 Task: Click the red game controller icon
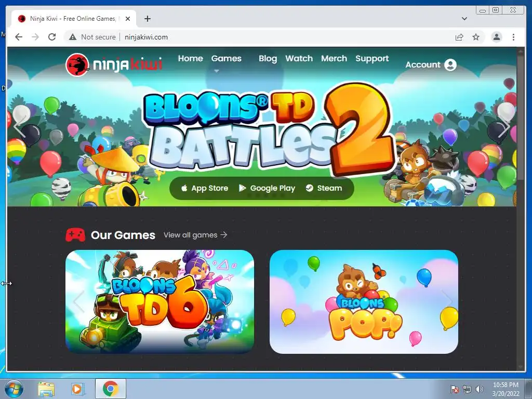pos(75,235)
